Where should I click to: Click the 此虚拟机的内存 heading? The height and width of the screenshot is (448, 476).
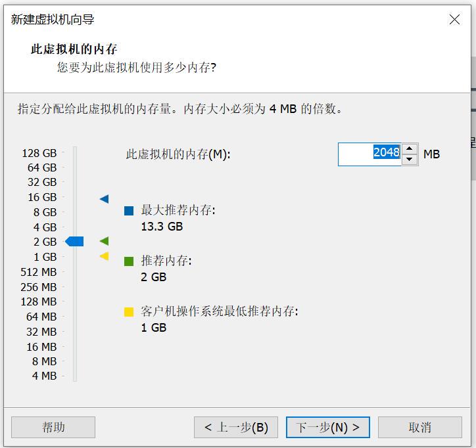click(x=74, y=49)
